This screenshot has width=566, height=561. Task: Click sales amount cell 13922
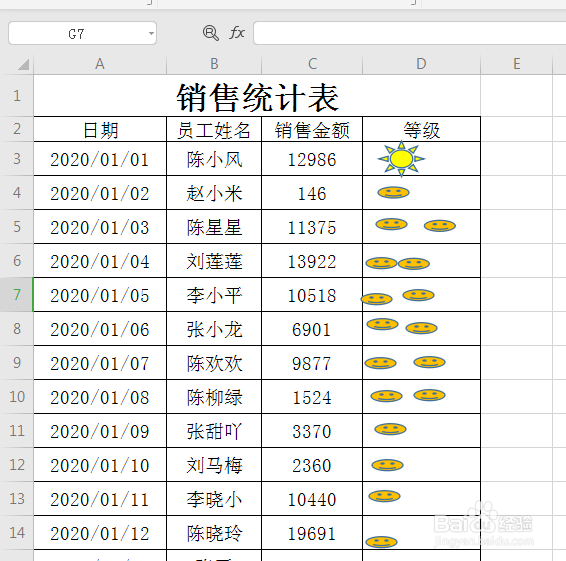(312, 261)
